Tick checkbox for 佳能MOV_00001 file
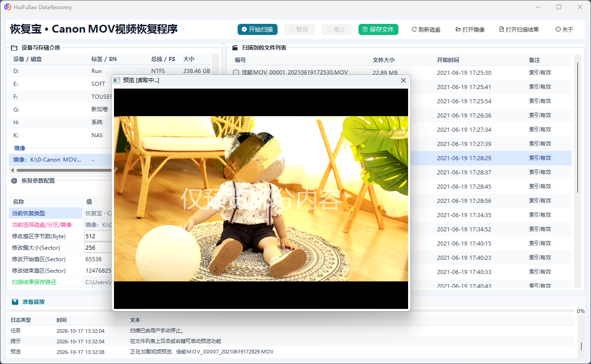This screenshot has width=591, height=364. coord(236,73)
